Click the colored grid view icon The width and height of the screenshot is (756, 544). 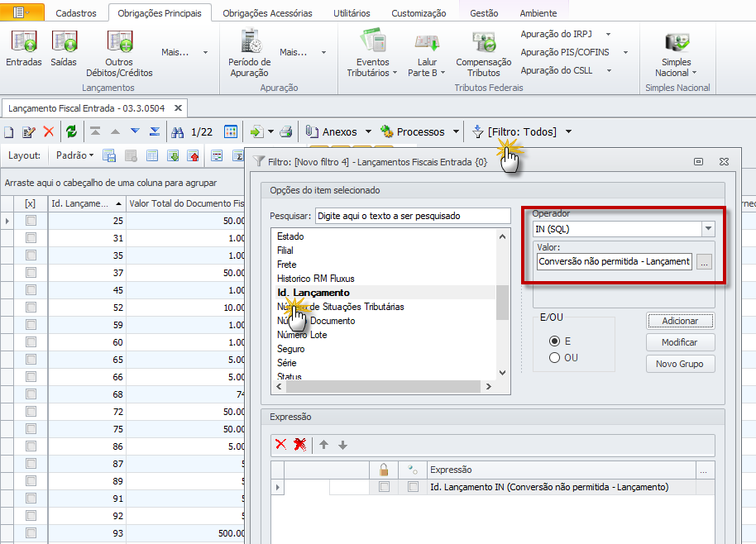pos(231,131)
